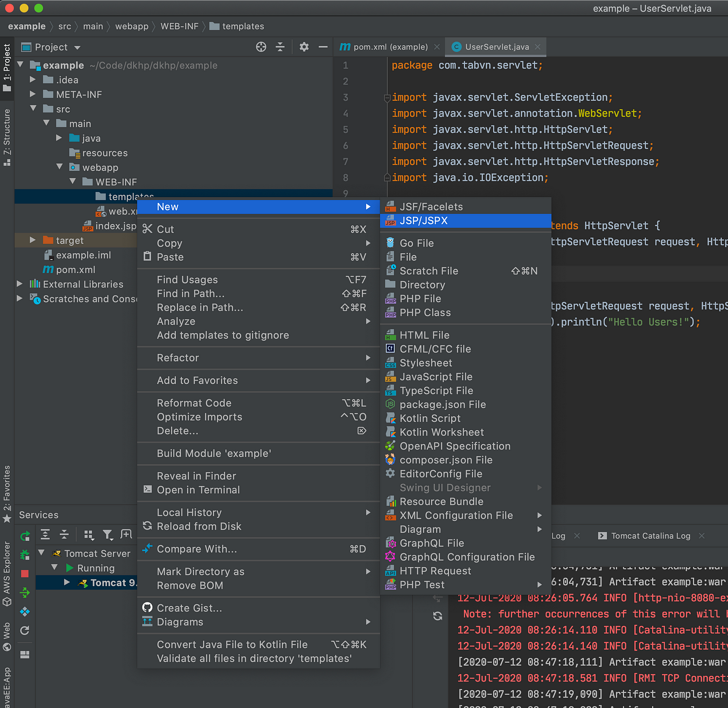Toggle the Favorites tool window side tab
This screenshot has width=728, height=708.
pyautogui.click(x=7, y=494)
